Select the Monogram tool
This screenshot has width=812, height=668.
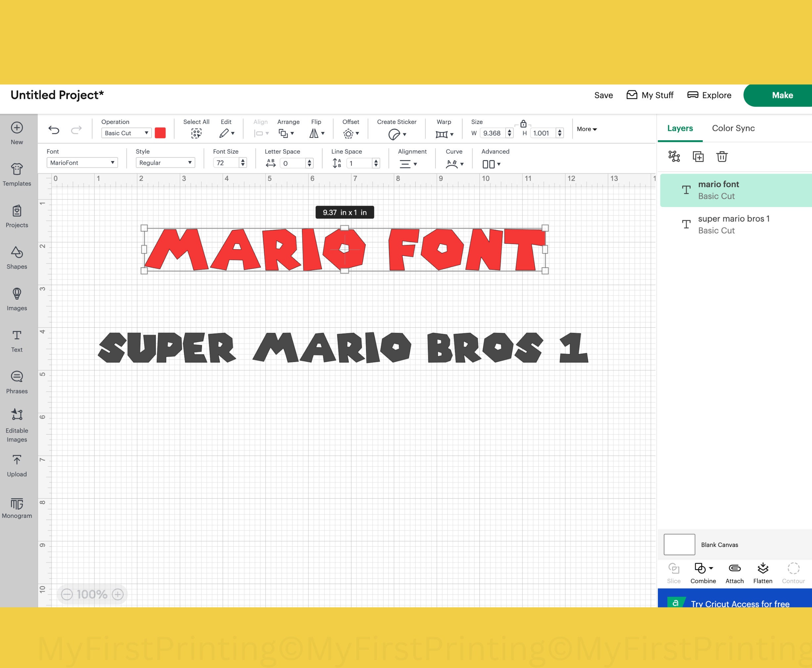pos(17,507)
